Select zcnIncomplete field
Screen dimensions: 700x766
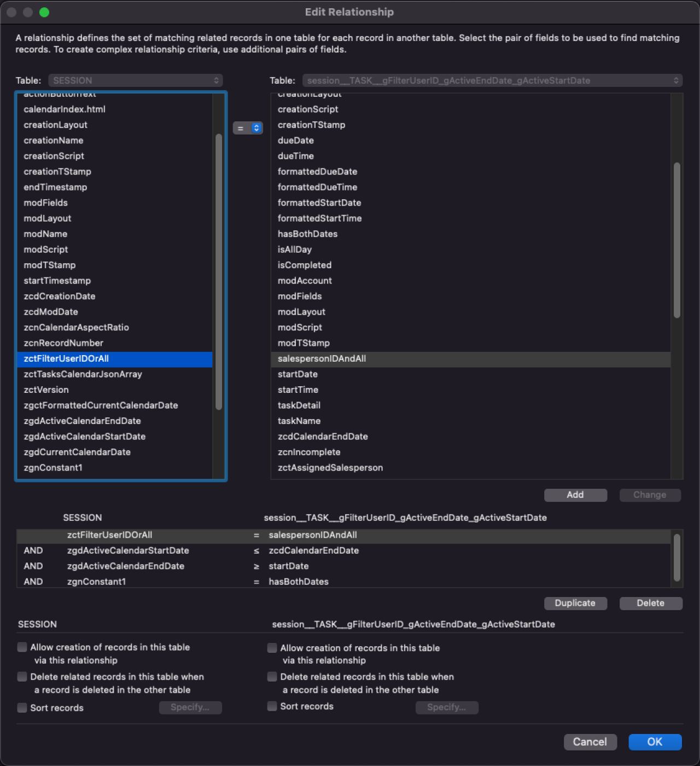coord(471,452)
